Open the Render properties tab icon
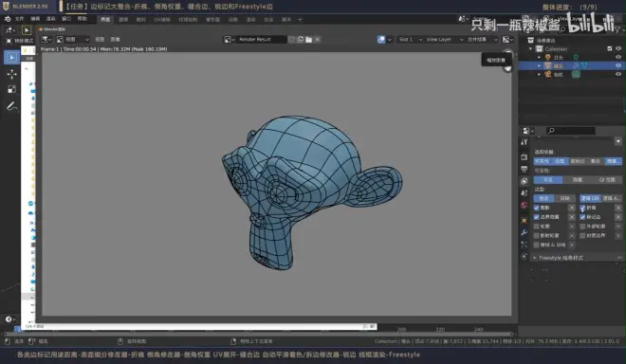Screen dimensions: 626x364 [525, 157]
